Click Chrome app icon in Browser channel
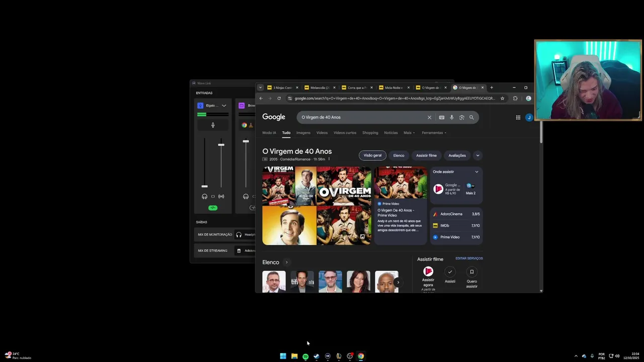Viewport: 644px width, 362px height. 244,125
